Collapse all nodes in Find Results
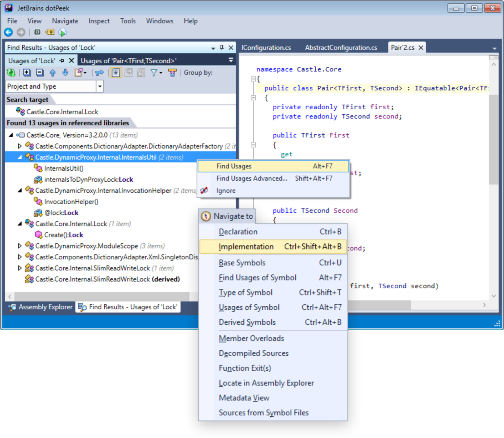Screen dimensions: 504x438 click(x=39, y=73)
